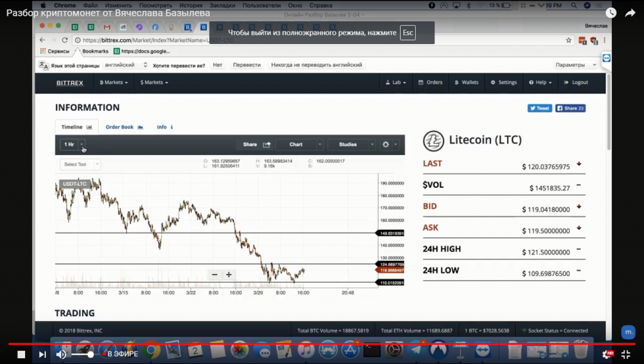This screenshot has width=644, height=364.
Task: Click the Google Translate icon in the bar
Action: tap(43, 65)
